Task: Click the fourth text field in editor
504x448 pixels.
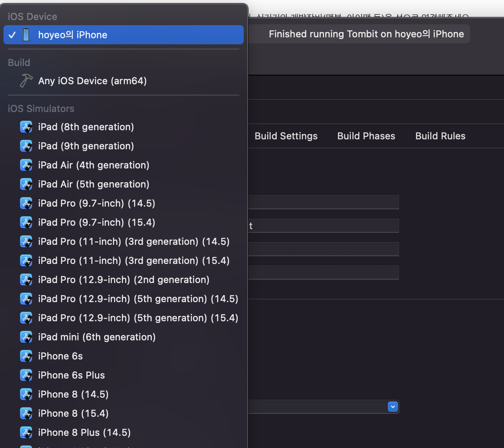Action: (324, 273)
